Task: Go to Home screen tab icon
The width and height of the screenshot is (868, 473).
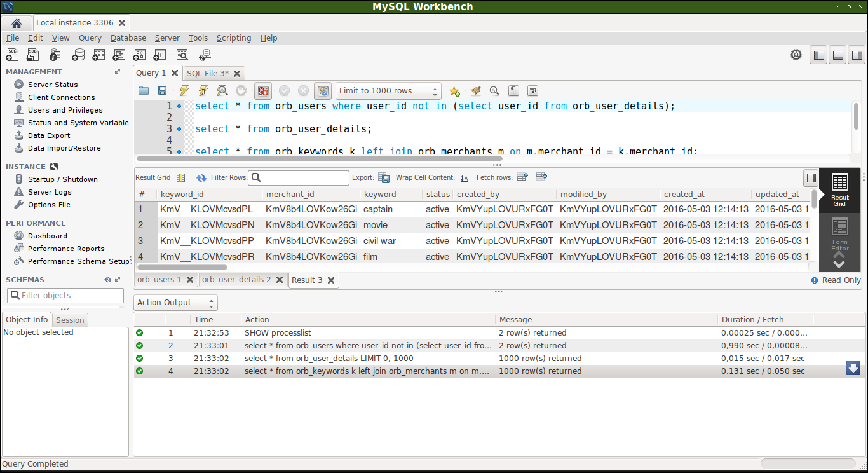Action: pyautogui.click(x=17, y=23)
